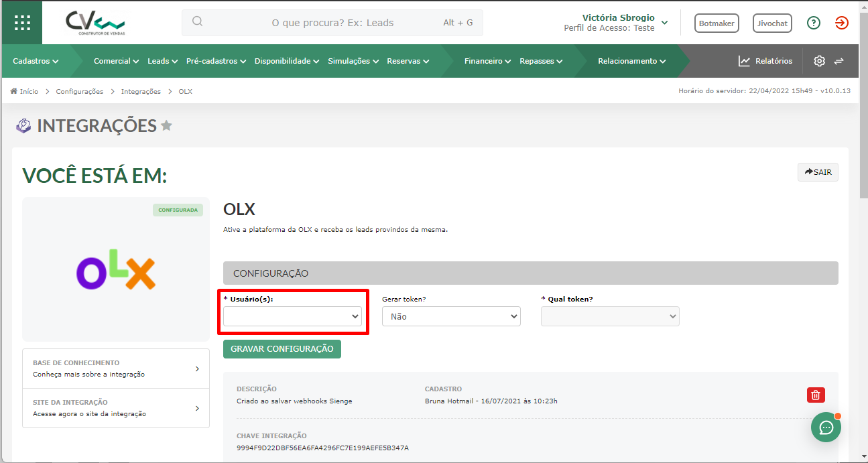The width and height of the screenshot is (868, 463).
Task: Open the Leads menu
Action: pyautogui.click(x=162, y=61)
